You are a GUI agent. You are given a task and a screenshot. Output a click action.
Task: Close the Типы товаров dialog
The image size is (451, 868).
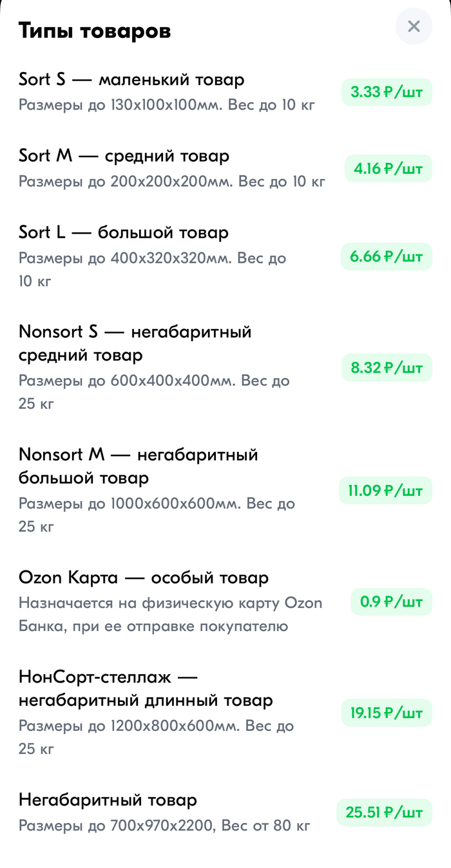click(414, 26)
